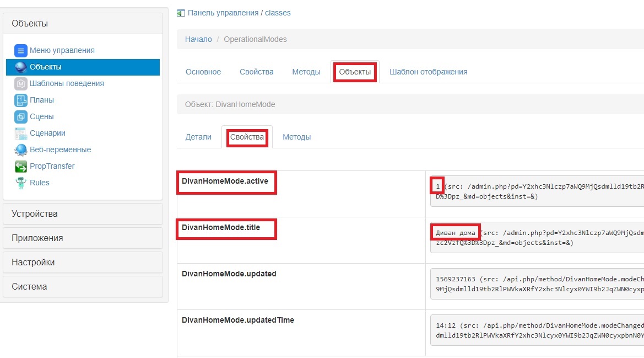Click the Веб-переменные icon
Image resolution: width=644 pixels, height=358 pixels.
click(20, 149)
